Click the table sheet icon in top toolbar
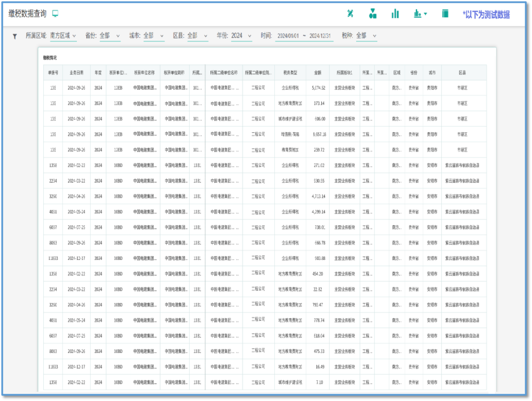Image resolution: width=532 pixels, height=401 pixels. (x=445, y=14)
